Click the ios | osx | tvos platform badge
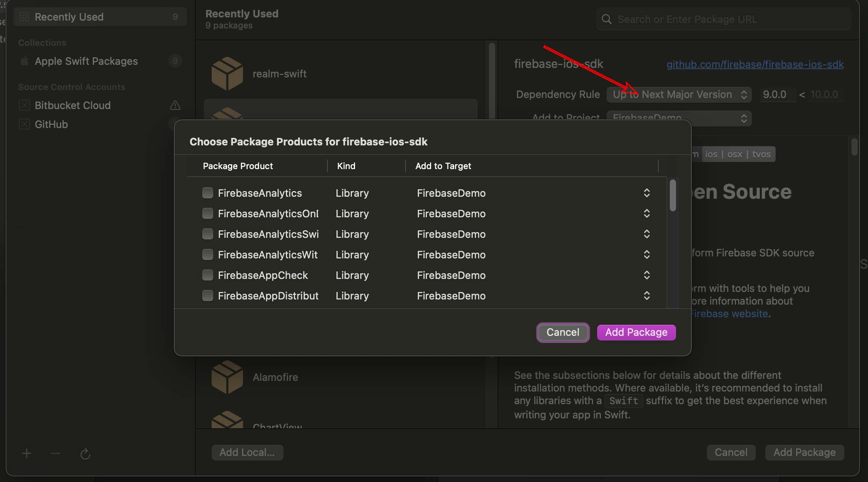Screen dimensions: 868x482 pyautogui.click(x=738, y=154)
